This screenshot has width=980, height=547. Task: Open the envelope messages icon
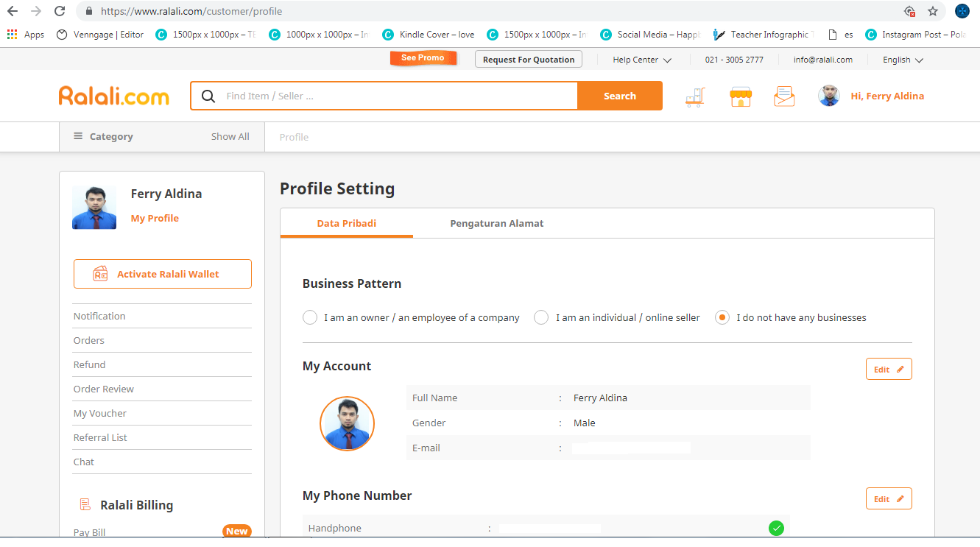pyautogui.click(x=784, y=96)
